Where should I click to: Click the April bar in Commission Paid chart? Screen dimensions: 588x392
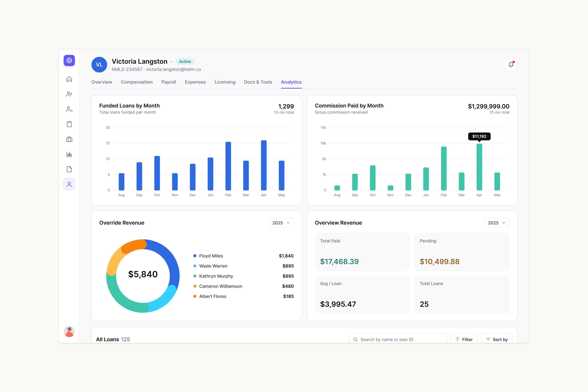coord(479,167)
